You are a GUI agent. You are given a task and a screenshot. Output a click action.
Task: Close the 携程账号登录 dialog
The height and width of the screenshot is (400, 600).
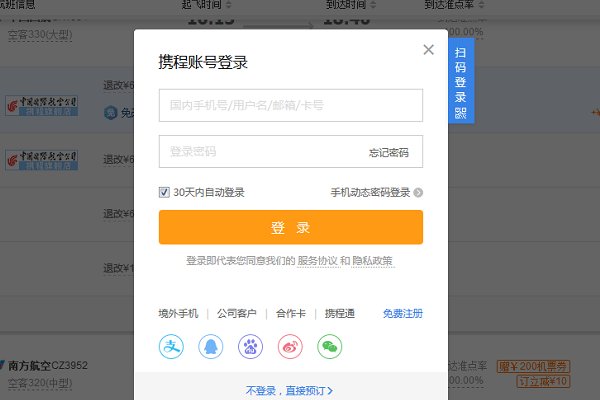429,49
